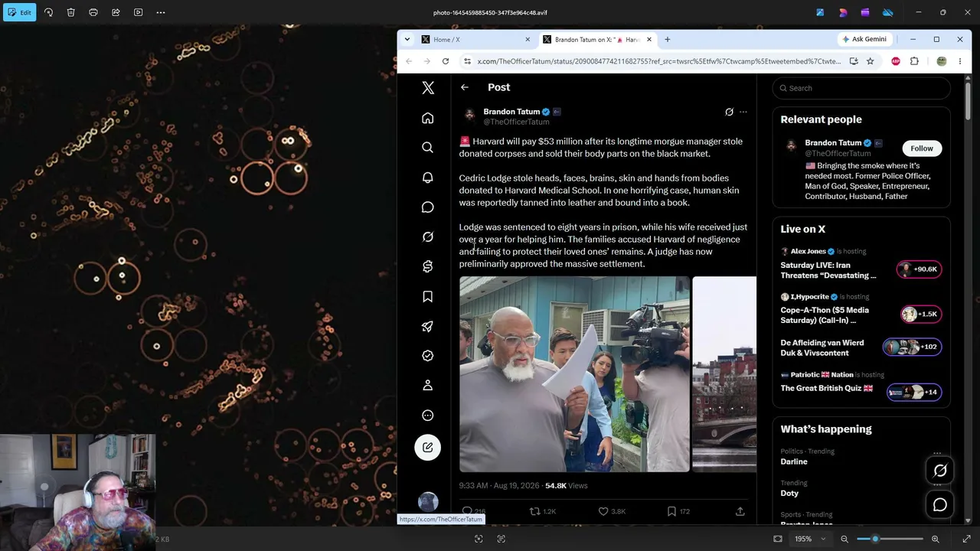Switch to the Home / X tab
Image resolution: width=980 pixels, height=551 pixels.
click(x=475, y=40)
